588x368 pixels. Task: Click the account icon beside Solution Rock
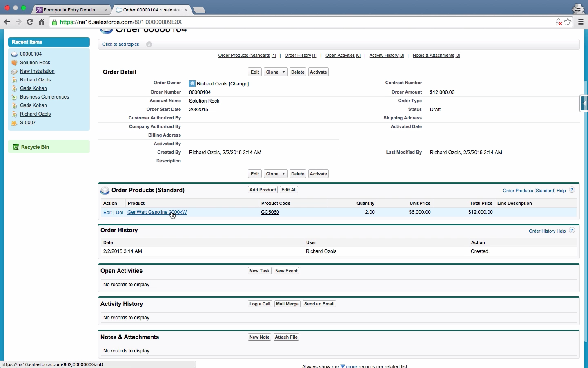click(x=14, y=63)
